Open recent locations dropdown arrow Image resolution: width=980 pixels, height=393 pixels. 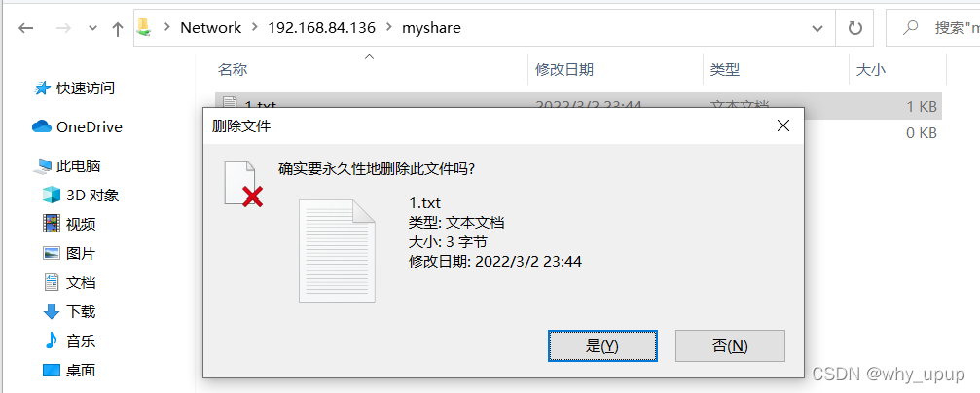(93, 28)
